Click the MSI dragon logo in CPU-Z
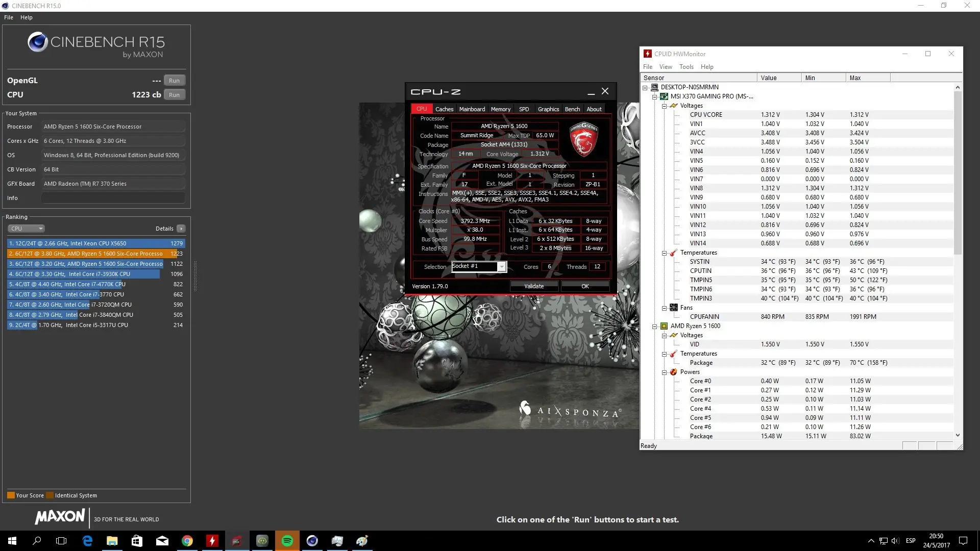Viewport: 980px width, 551px height. pyautogui.click(x=584, y=139)
